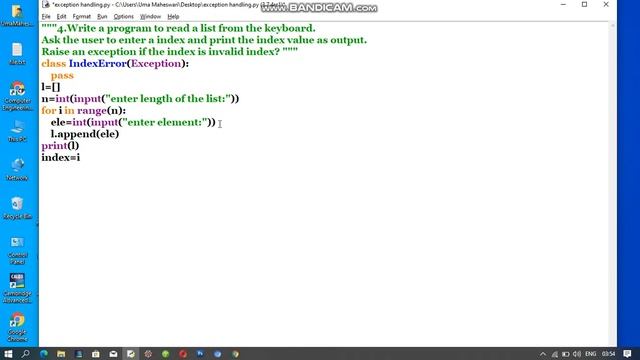Open Computer Engineering Chrome shortcut on desktop
This screenshot has height=360, width=640.
17,96
